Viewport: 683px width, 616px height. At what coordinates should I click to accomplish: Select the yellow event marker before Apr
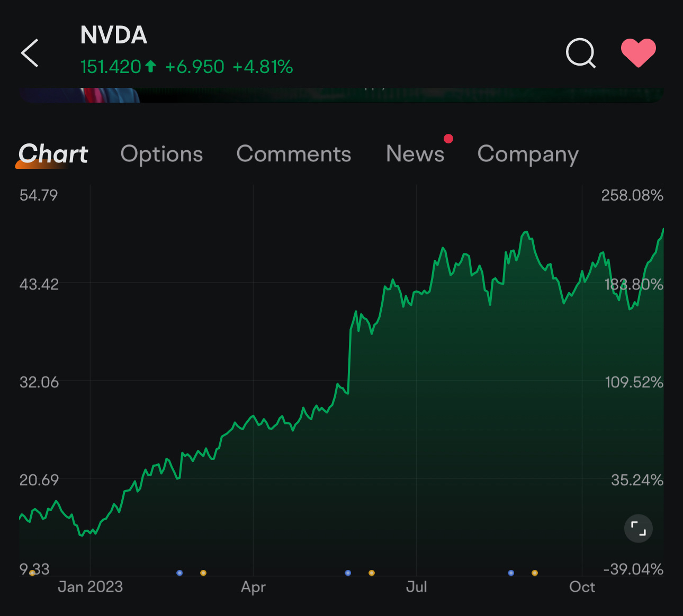click(203, 573)
